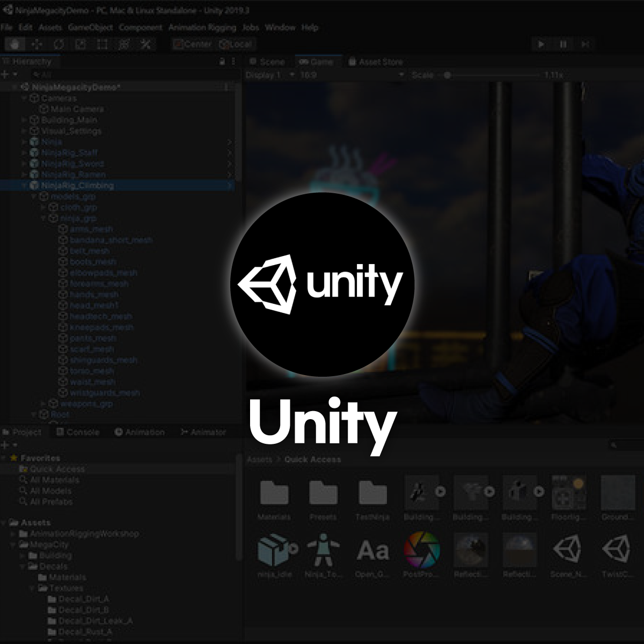644x644 pixels.
Task: Toggle the Center pivot mode button
Action: (193, 44)
